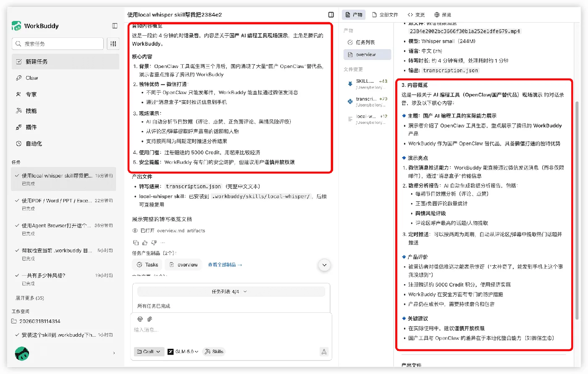
Task: Switch to the 预览 tab
Action: point(443,15)
